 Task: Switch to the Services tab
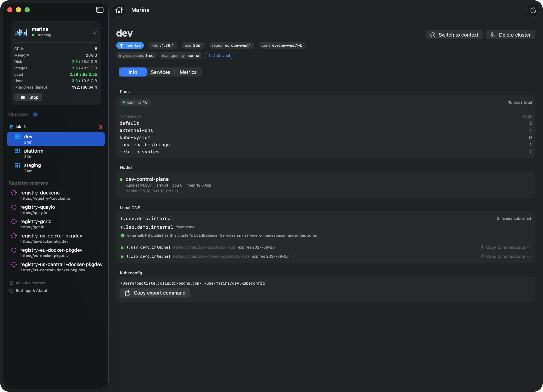pos(160,72)
